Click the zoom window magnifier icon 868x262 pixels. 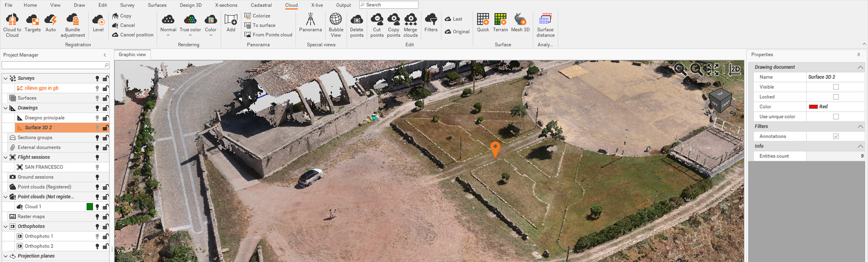tap(696, 70)
